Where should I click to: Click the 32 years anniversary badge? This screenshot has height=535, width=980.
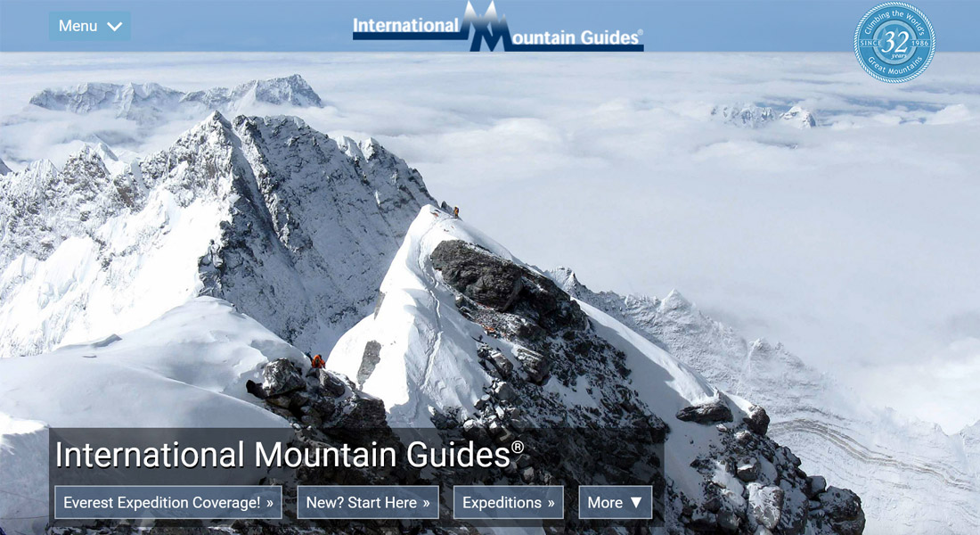click(x=894, y=42)
